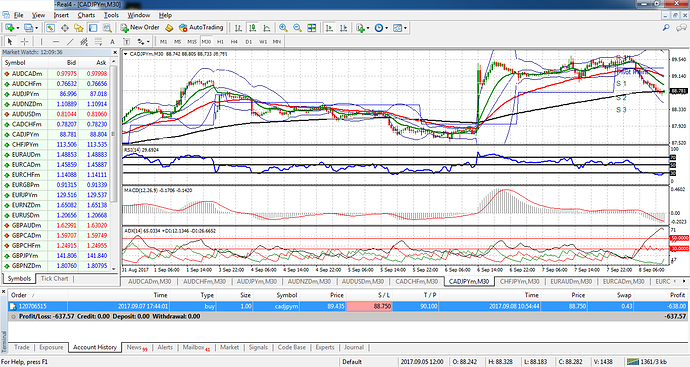Expand the Templates dropdown arrow
Screen dimensions: 690x367
(x=405, y=28)
